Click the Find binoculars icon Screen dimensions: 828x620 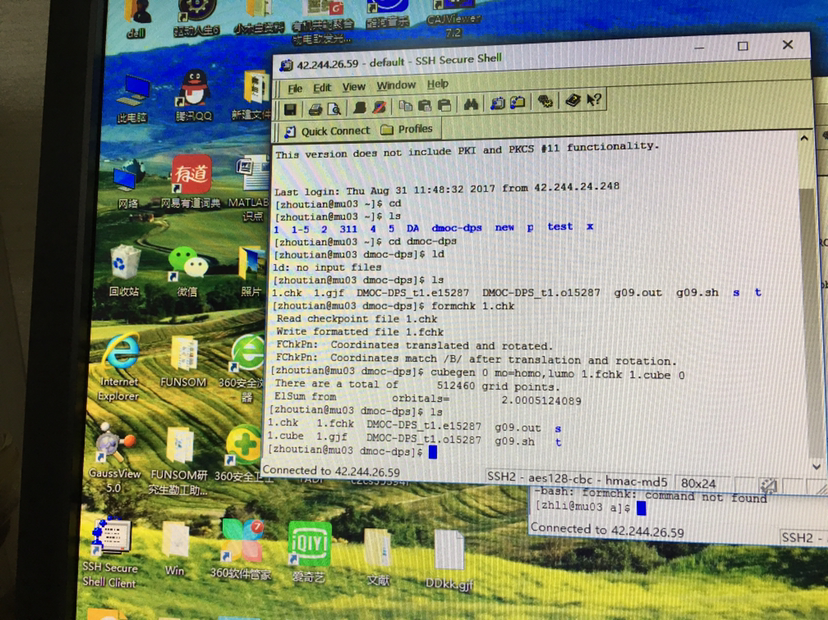coord(471,104)
